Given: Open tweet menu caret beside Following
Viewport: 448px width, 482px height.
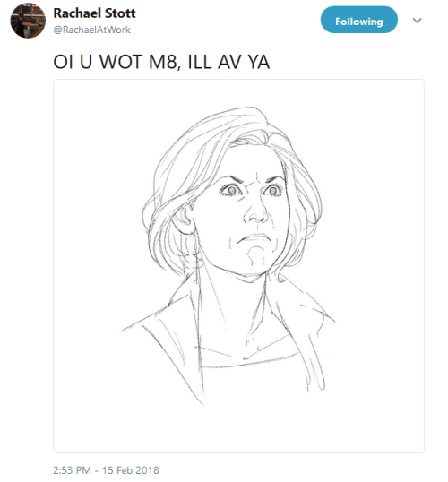Looking at the screenshot, I should point(417,21).
